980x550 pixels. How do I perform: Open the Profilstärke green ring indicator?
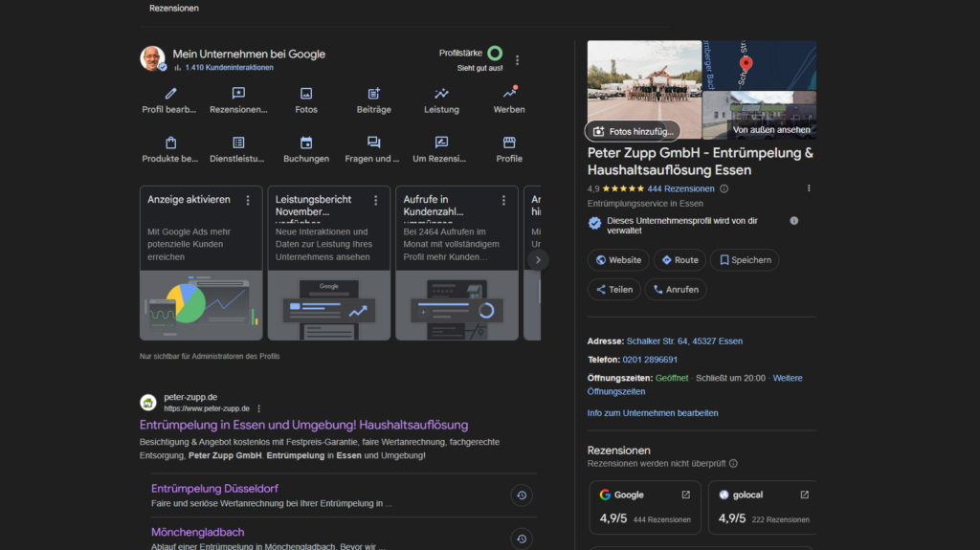(495, 54)
